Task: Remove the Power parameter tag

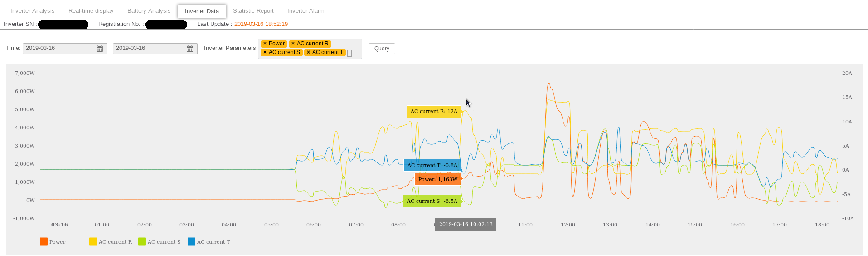Action: click(x=265, y=44)
